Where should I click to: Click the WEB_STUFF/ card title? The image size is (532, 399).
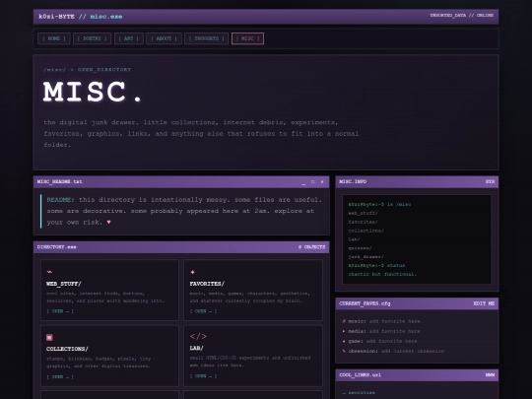(x=64, y=284)
